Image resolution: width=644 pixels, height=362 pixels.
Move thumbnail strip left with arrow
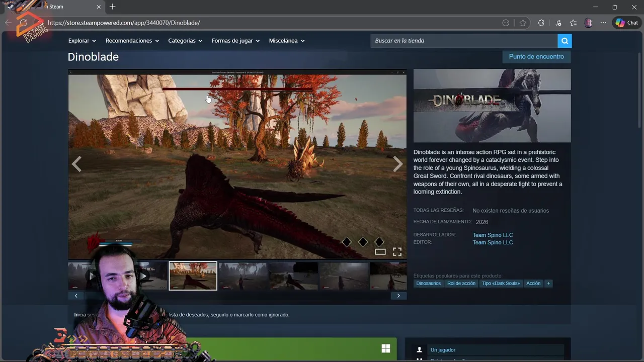[x=76, y=296]
